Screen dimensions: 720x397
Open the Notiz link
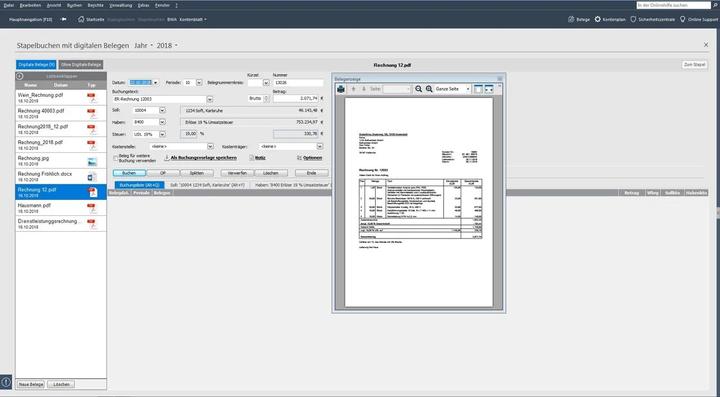(x=260, y=157)
